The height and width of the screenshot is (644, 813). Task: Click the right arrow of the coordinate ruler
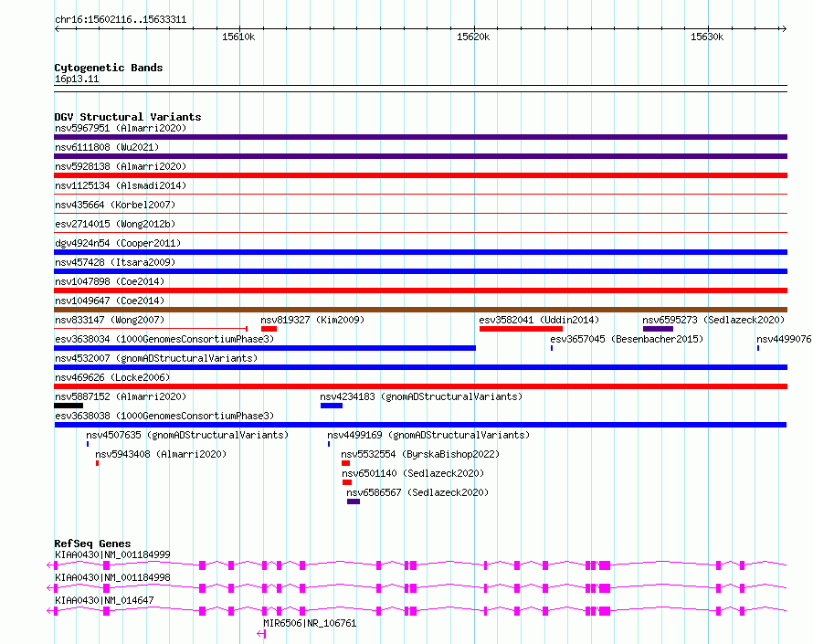click(784, 29)
